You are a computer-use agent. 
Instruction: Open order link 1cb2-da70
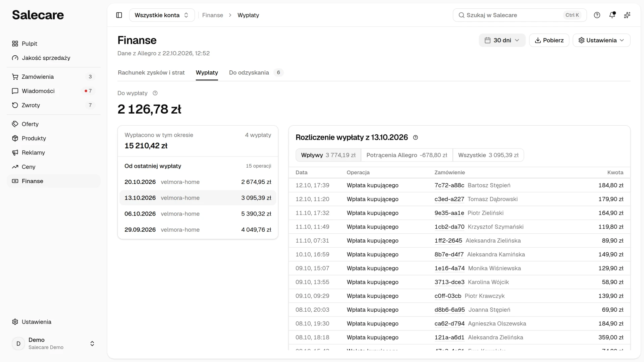pyautogui.click(x=449, y=227)
